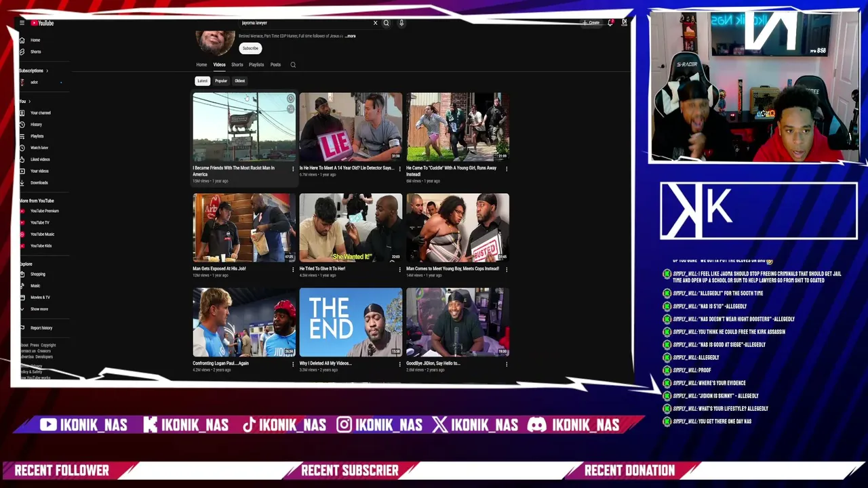
Task: Sort videos by Oldest
Action: [x=240, y=81]
